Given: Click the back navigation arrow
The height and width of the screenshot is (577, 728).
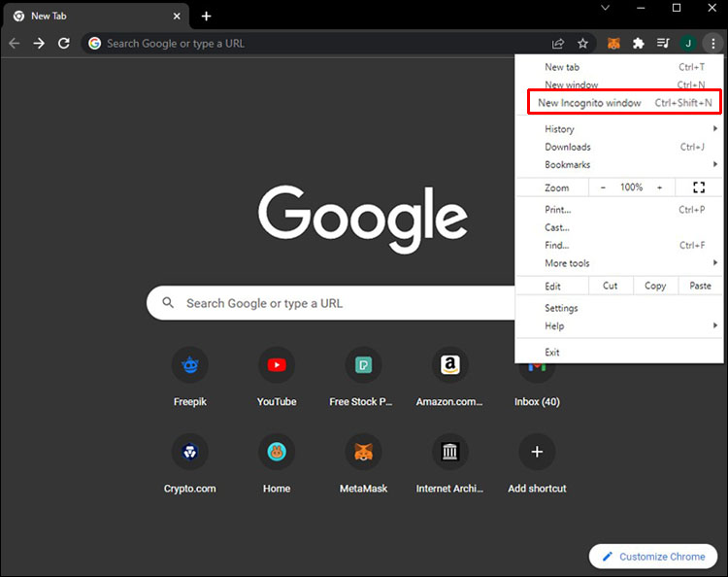Looking at the screenshot, I should tap(15, 44).
